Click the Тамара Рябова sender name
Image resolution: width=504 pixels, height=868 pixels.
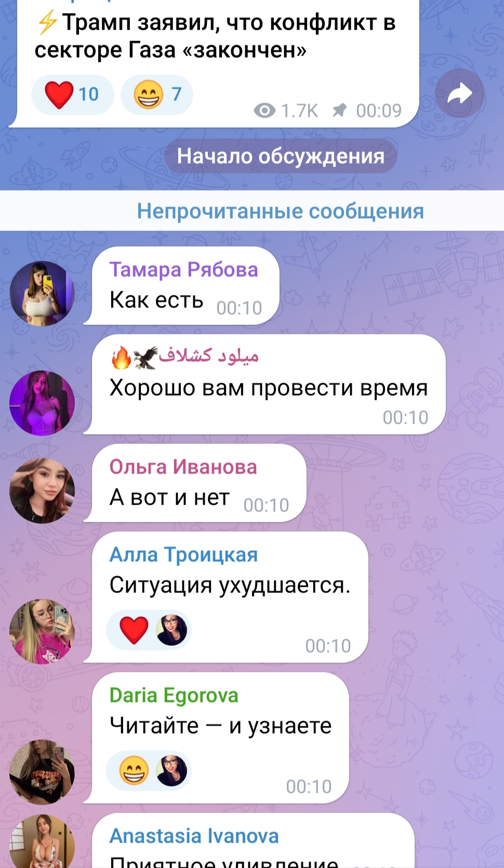(183, 269)
